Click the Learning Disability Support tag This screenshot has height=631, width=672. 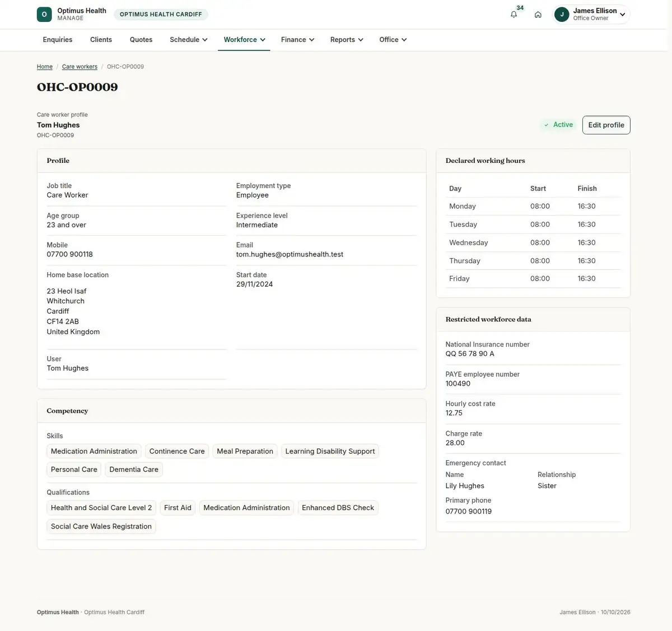(x=330, y=451)
